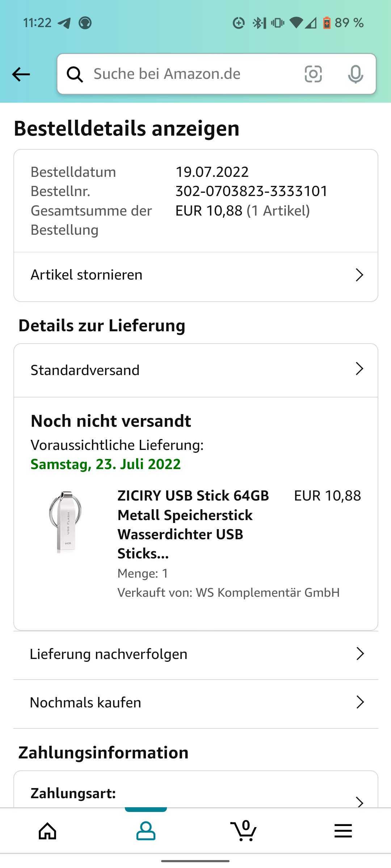Tap the microphone voice search icon
This screenshot has height=868, width=391.
click(x=355, y=74)
